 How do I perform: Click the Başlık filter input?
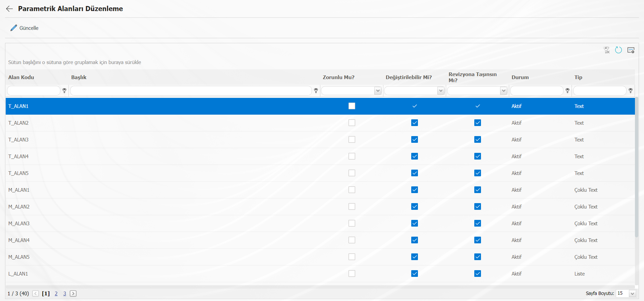click(x=191, y=91)
